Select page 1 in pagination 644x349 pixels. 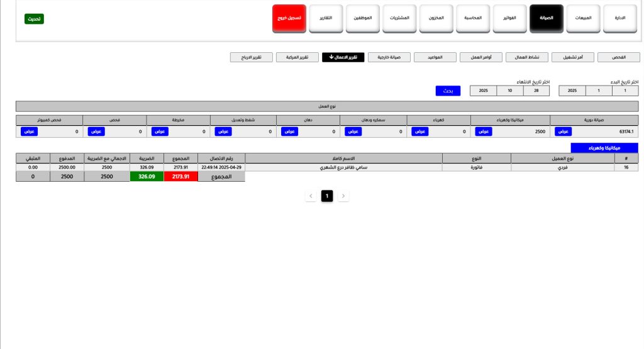pyautogui.click(x=326, y=196)
